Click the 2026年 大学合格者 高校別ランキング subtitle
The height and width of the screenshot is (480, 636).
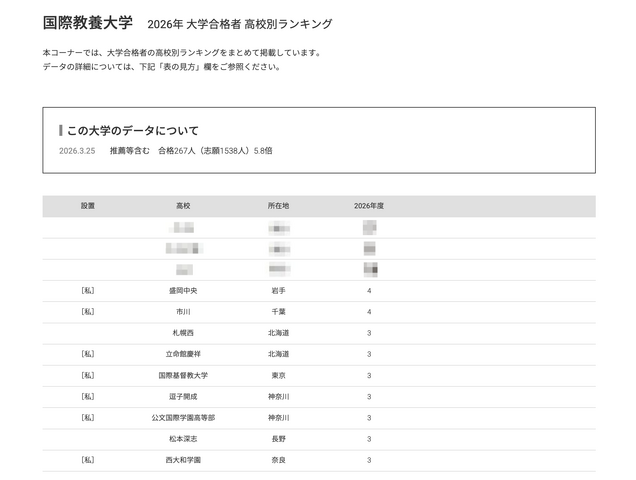point(240,24)
